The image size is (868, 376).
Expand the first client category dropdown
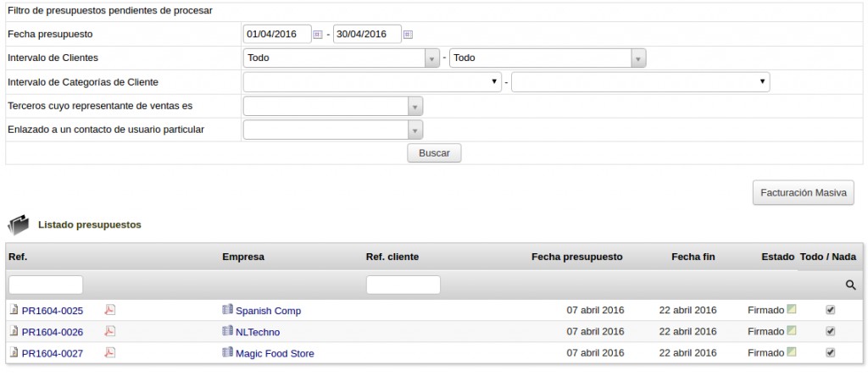coord(371,82)
